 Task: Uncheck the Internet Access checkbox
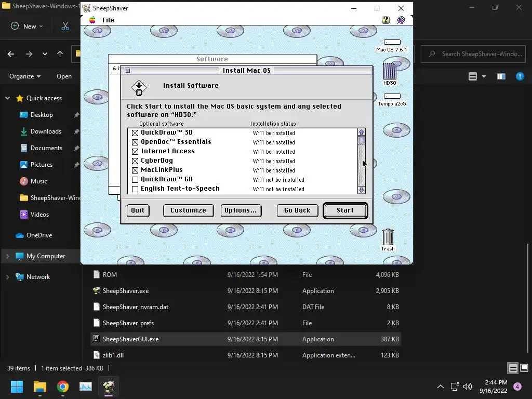[x=135, y=152]
